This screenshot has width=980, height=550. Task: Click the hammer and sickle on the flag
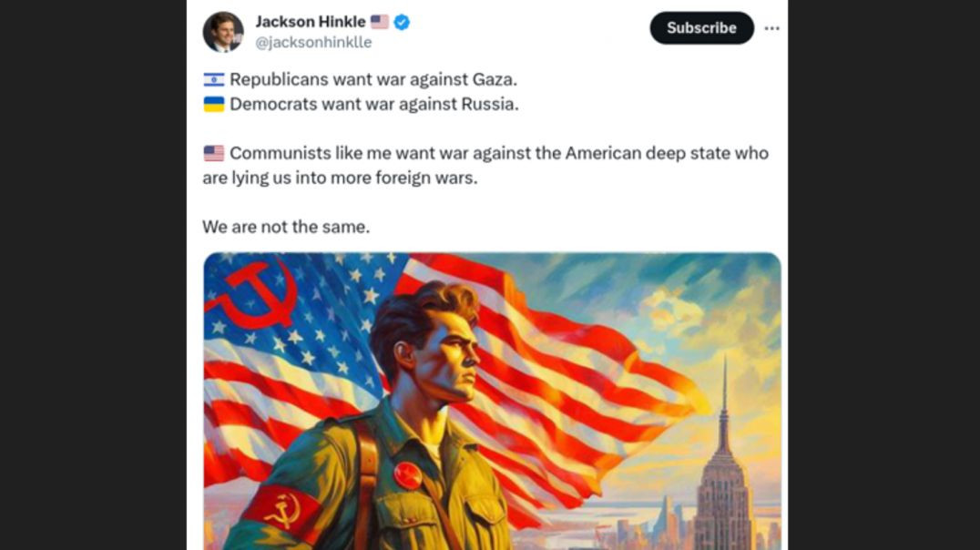tap(253, 294)
